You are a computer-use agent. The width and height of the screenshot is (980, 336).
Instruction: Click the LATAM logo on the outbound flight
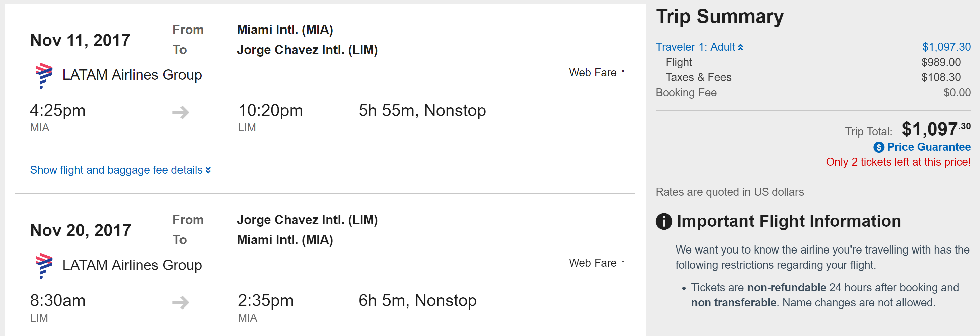pyautogui.click(x=44, y=76)
